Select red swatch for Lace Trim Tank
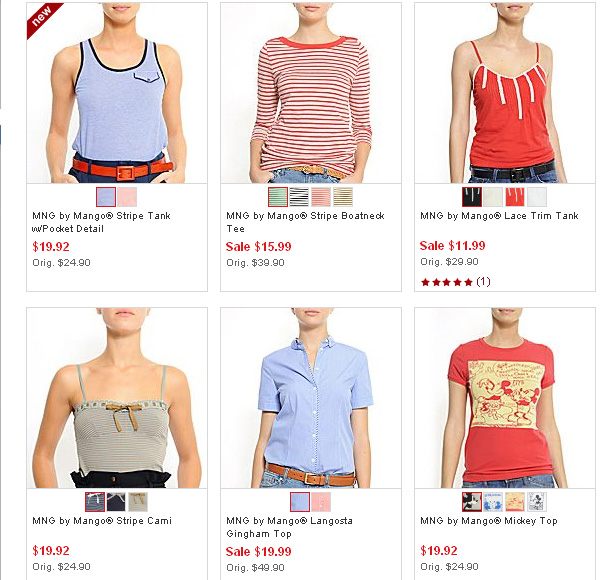601x580 pixels. coord(515,197)
